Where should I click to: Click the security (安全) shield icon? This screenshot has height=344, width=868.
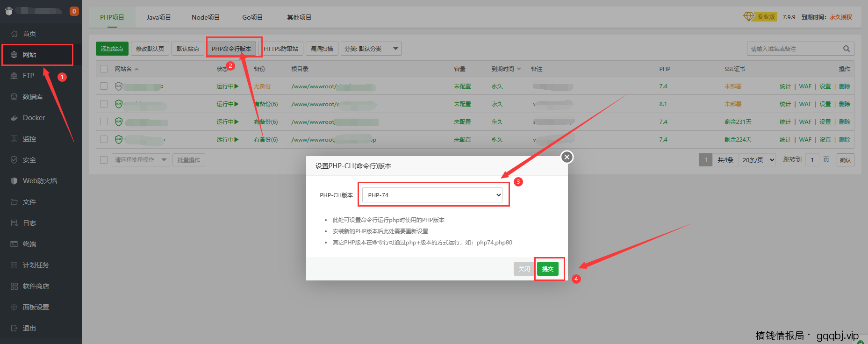14,160
